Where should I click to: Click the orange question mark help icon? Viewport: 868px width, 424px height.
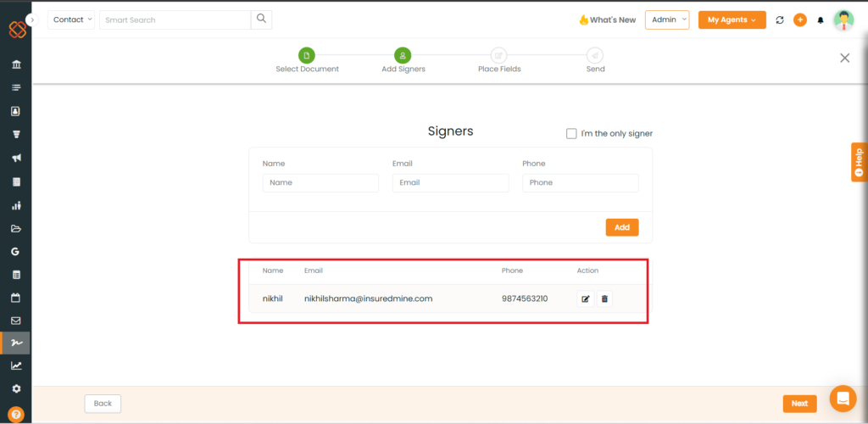(16, 414)
